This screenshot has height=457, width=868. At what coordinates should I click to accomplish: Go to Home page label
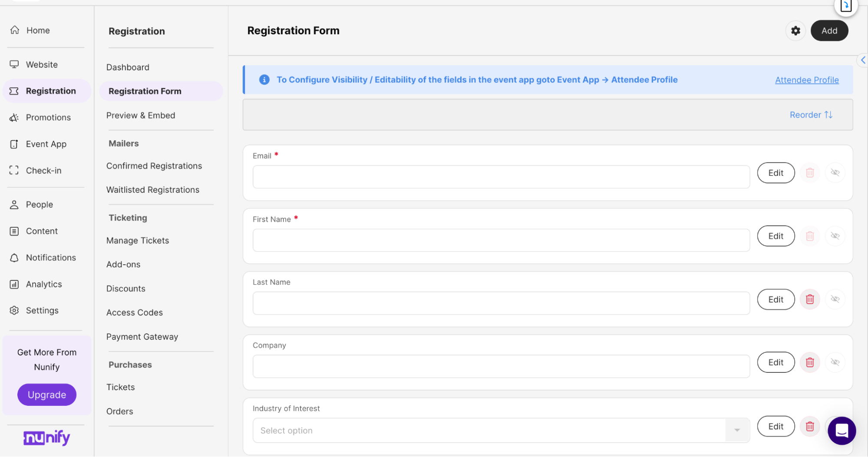click(x=38, y=30)
